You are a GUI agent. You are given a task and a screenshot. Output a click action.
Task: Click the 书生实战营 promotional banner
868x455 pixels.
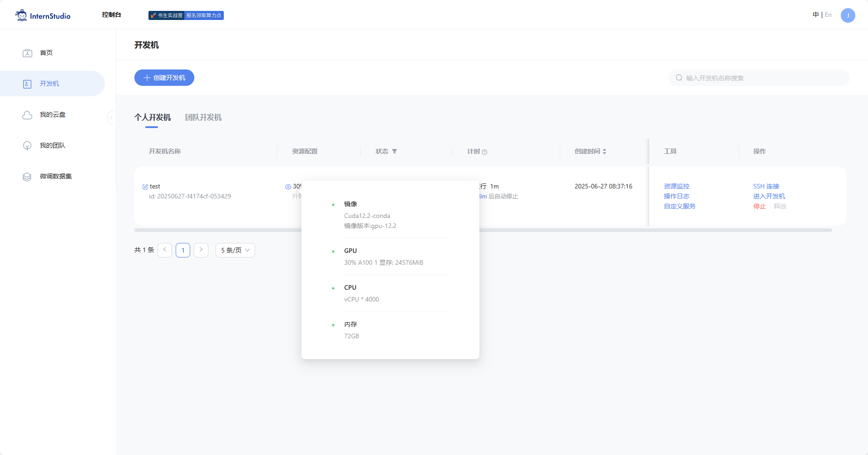[186, 15]
